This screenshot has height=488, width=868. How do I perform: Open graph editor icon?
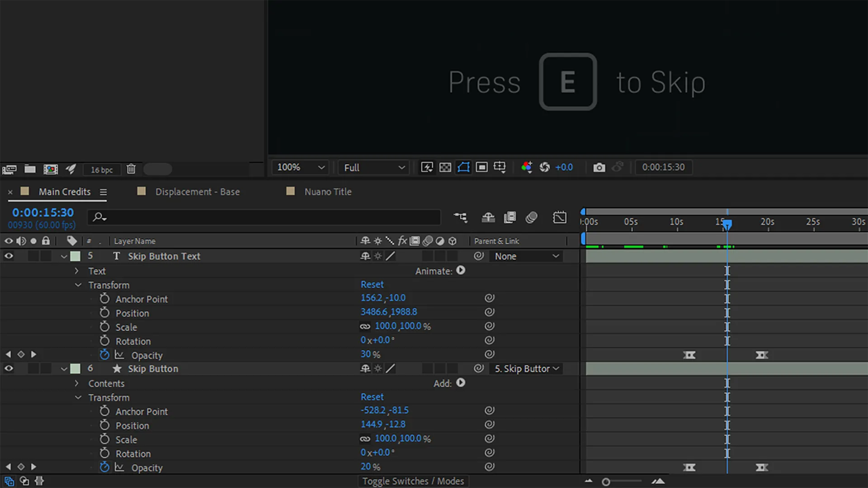[x=560, y=217]
